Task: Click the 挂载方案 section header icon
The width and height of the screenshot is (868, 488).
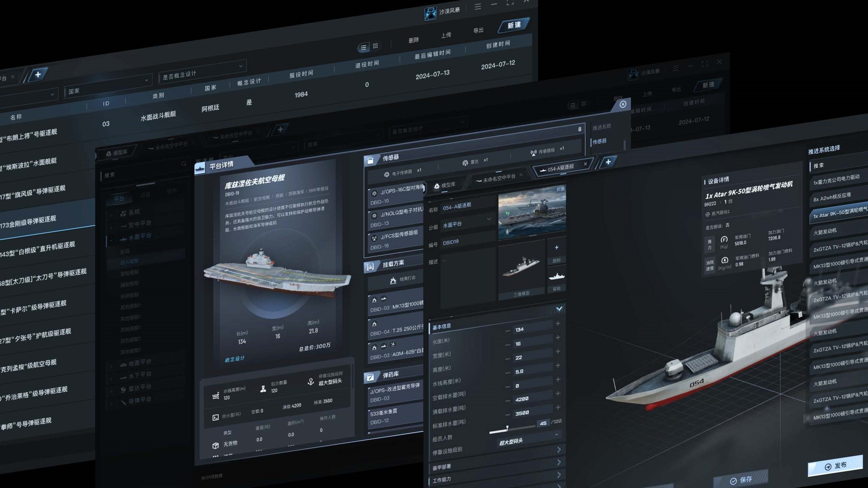Action: coord(370,267)
